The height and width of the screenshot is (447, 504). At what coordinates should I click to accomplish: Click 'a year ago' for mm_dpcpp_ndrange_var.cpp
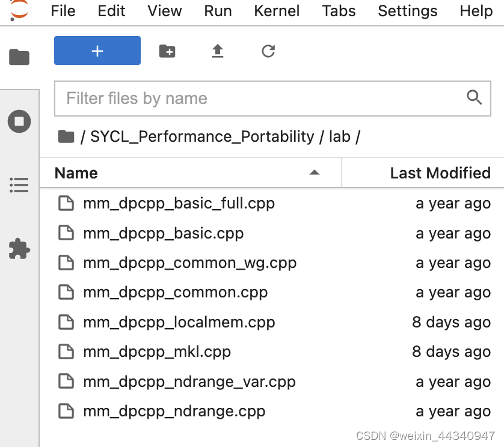tap(453, 382)
